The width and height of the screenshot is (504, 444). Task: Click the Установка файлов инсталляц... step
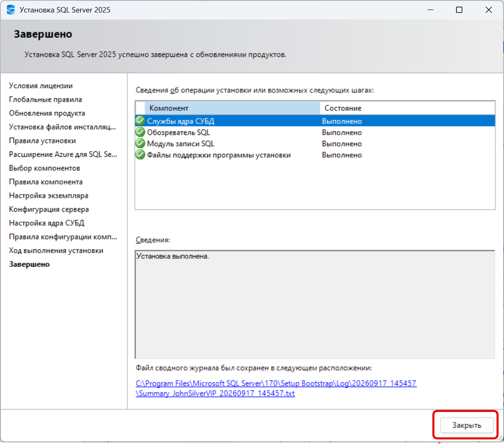(62, 127)
